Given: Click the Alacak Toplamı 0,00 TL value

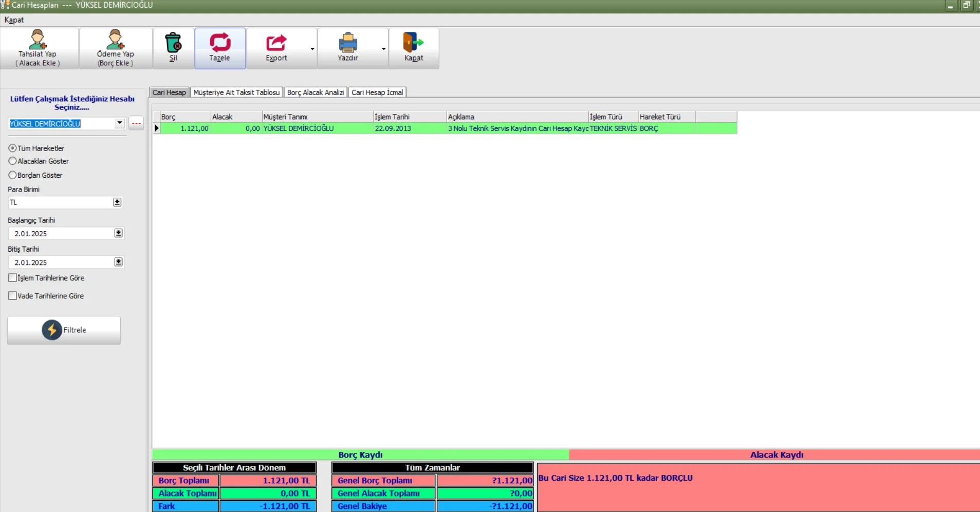Looking at the screenshot, I should 268,493.
